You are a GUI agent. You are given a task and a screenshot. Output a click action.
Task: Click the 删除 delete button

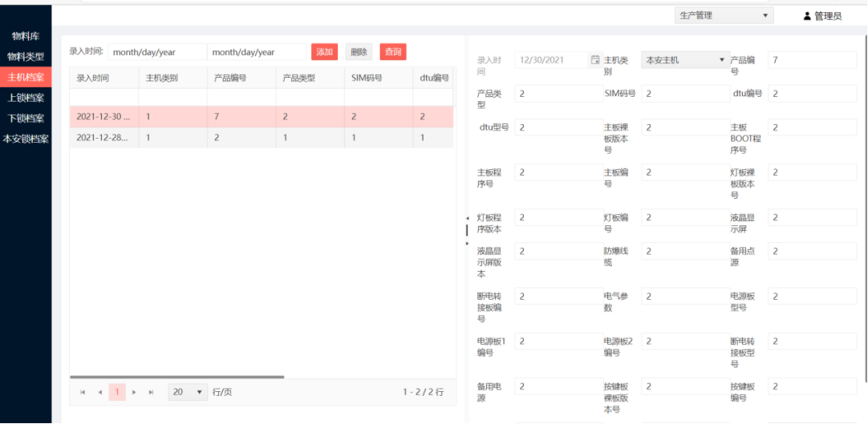click(359, 52)
